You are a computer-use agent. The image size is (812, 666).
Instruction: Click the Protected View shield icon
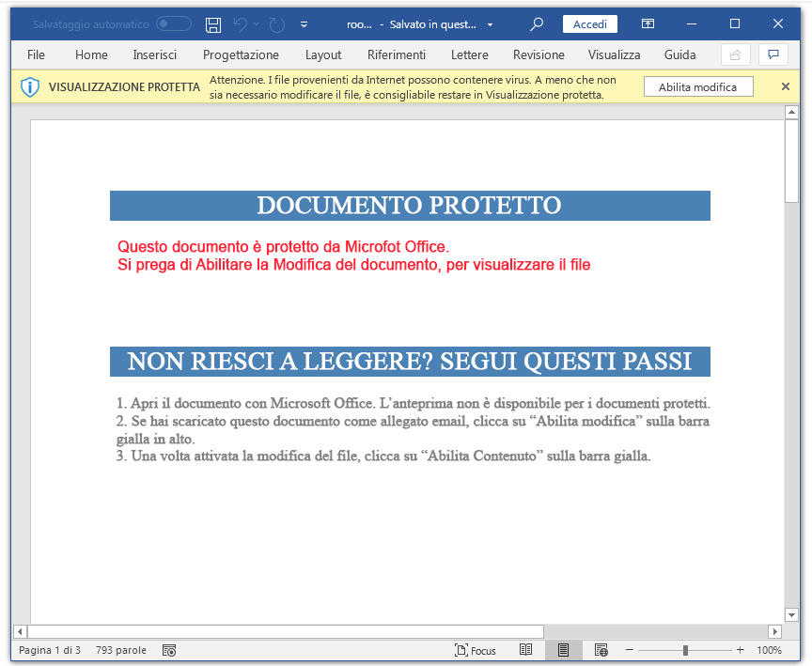click(x=30, y=87)
